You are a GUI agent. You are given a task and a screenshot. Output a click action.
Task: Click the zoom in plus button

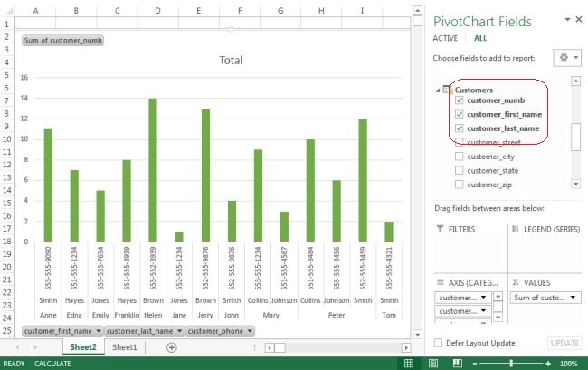[548, 364]
